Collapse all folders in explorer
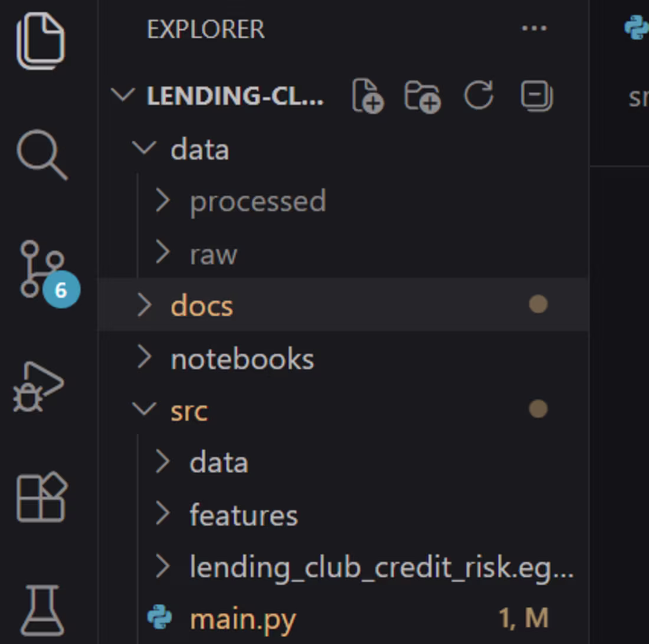Viewport: 649px width, 644px height. point(536,95)
